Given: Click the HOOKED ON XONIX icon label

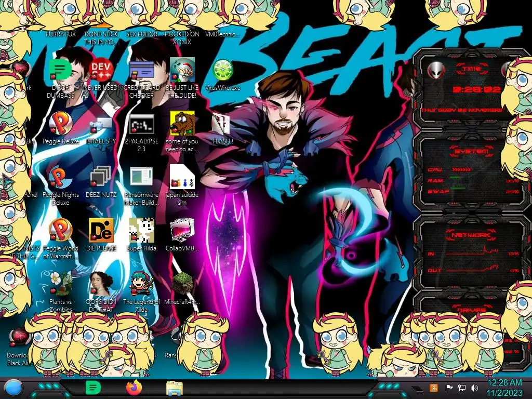Looking at the screenshot, I should click(x=182, y=38).
